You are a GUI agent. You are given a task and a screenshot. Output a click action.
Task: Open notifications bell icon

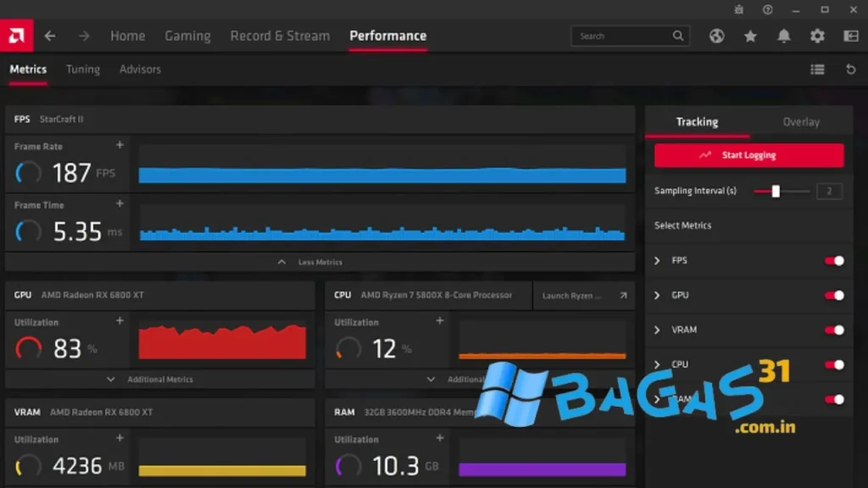tap(784, 36)
